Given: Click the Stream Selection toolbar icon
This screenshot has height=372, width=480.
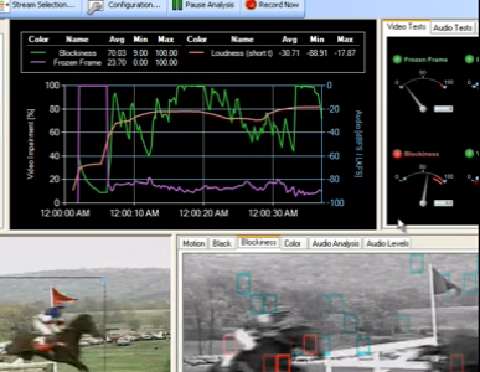Looking at the screenshot, I should tap(4, 6).
